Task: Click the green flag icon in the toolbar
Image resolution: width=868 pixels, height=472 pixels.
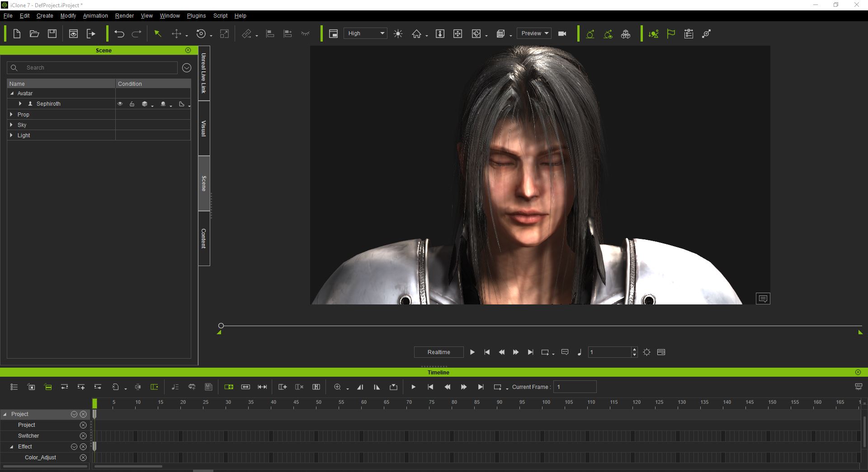Action: (671, 34)
